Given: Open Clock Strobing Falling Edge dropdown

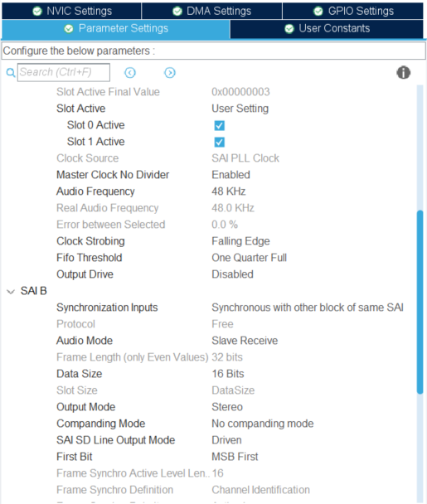Looking at the screenshot, I should [x=240, y=241].
